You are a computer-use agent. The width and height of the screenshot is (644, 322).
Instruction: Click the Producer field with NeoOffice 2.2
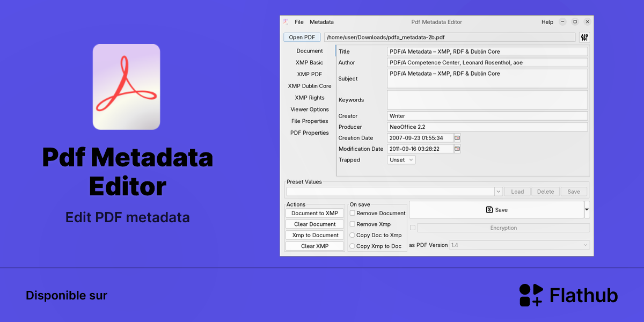point(487,127)
